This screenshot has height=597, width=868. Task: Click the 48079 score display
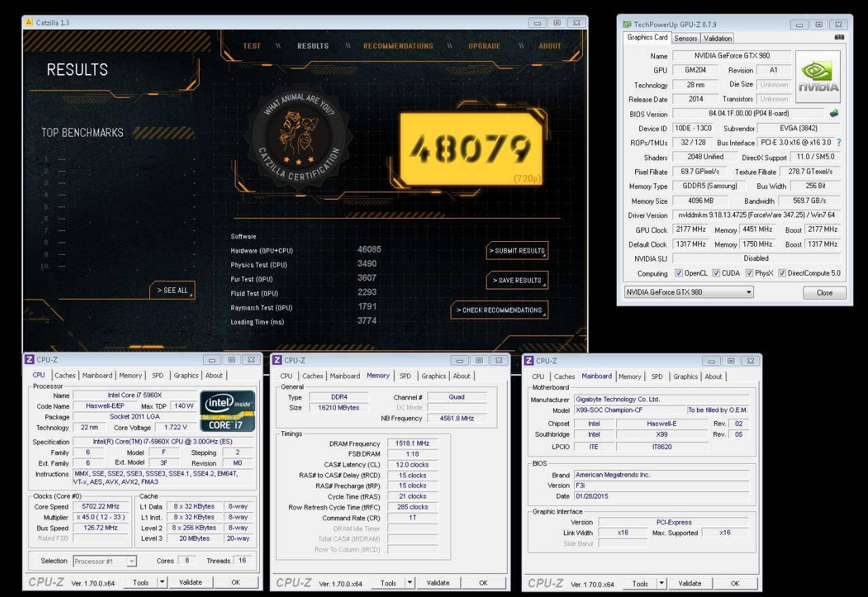coord(471,150)
